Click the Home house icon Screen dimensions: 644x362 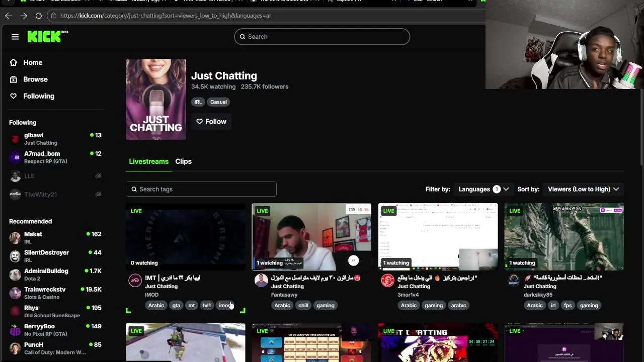tap(14, 62)
